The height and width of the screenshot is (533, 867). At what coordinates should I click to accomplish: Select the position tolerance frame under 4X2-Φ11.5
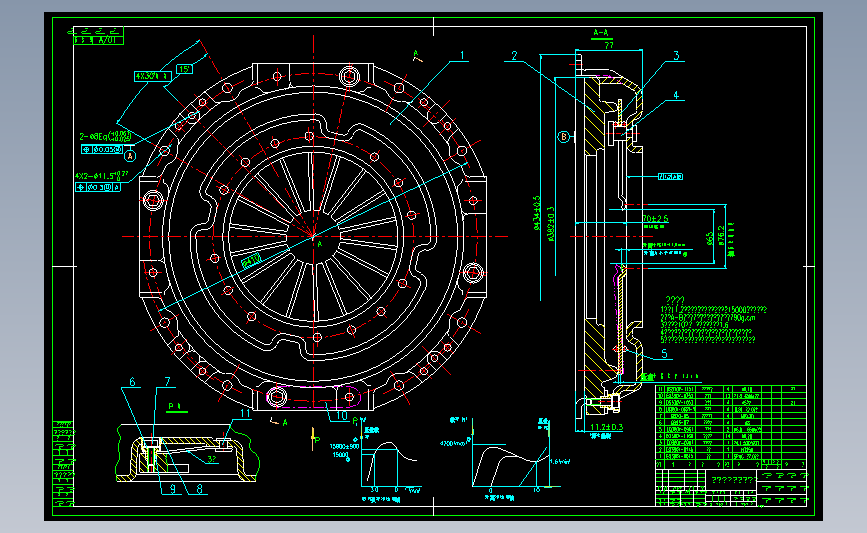pos(98,187)
